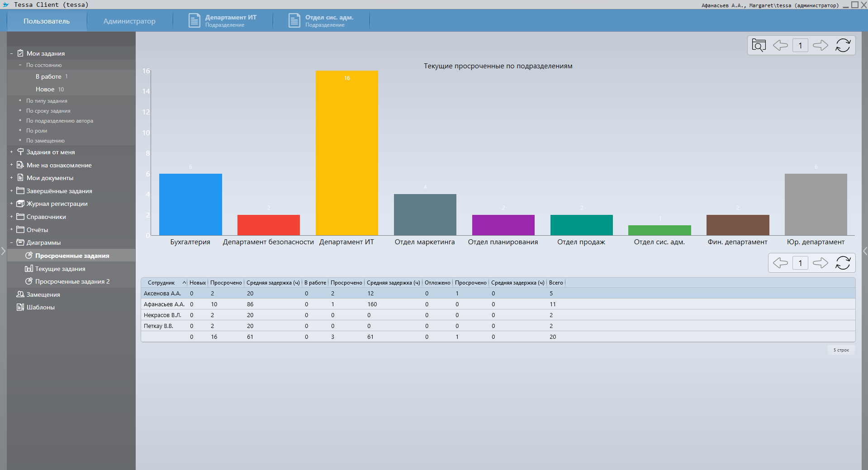Expand the По типу задания node

coord(20,101)
